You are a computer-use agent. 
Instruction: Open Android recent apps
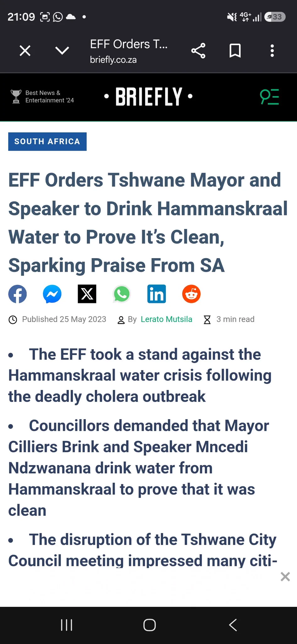[67, 625]
